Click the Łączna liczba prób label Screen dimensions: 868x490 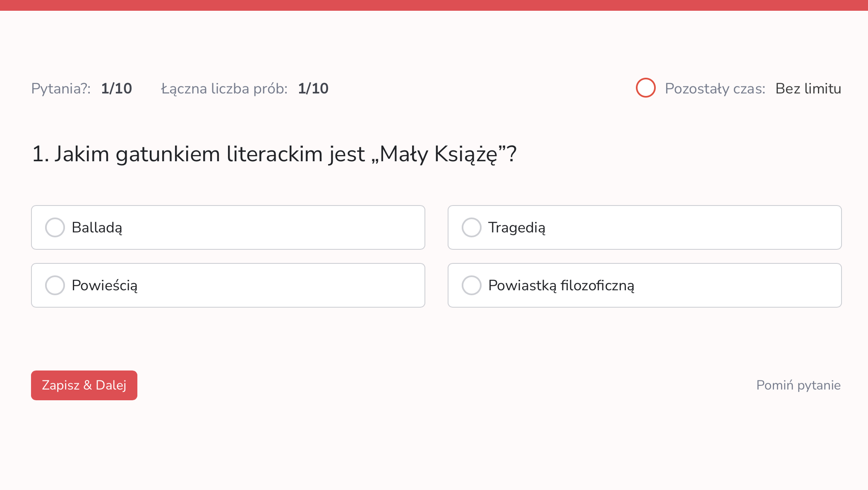pyautogui.click(x=224, y=88)
